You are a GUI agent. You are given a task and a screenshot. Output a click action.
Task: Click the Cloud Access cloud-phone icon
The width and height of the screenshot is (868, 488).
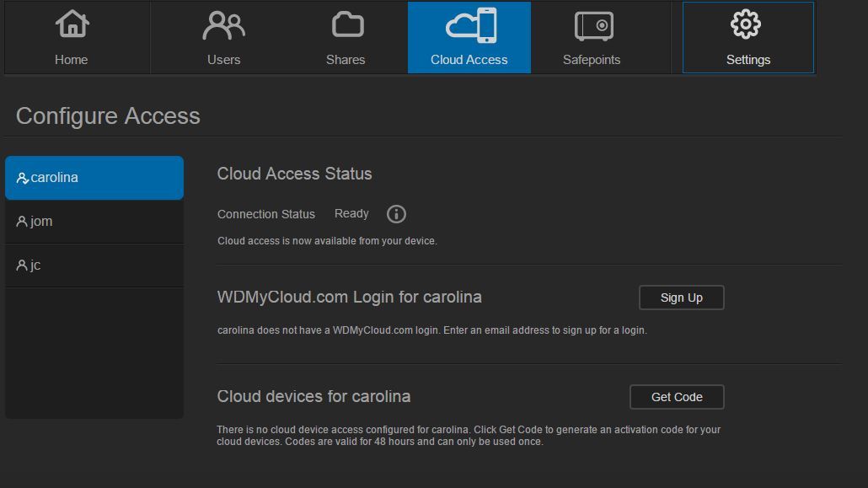click(x=471, y=25)
